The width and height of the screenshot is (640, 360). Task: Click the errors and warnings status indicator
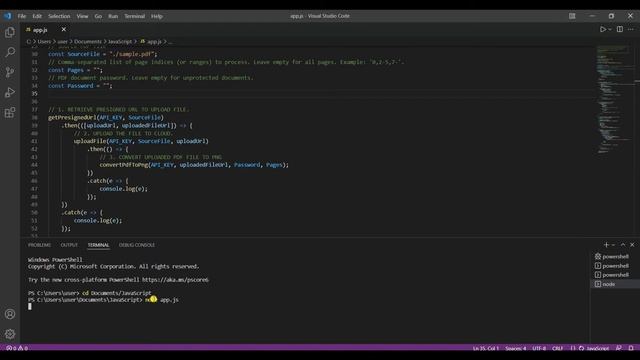click(17, 348)
